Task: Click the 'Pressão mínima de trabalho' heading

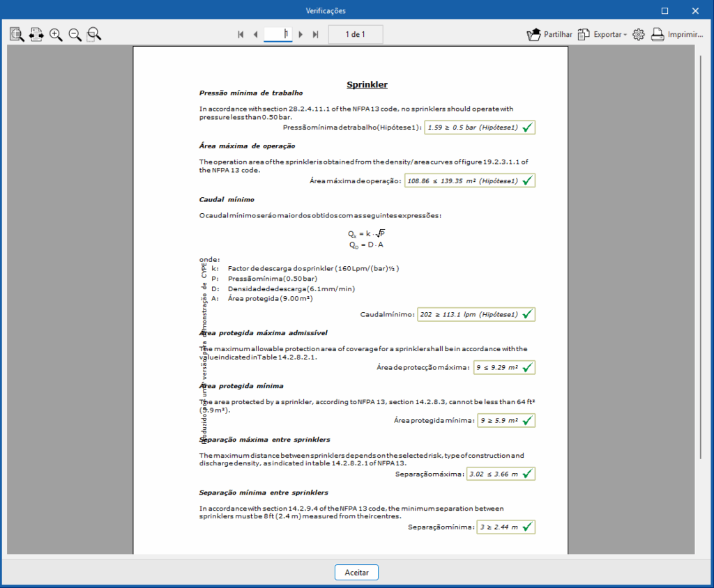Action: (251, 93)
